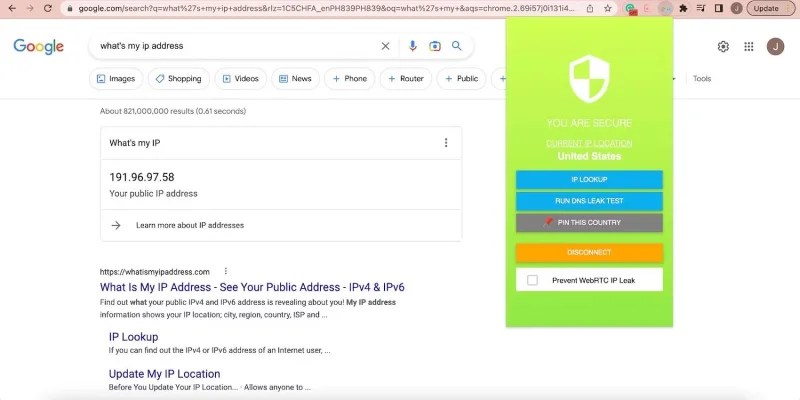Click the CURRENT IP LOCATION link
Screen dimensions: 800x400
coord(589,143)
